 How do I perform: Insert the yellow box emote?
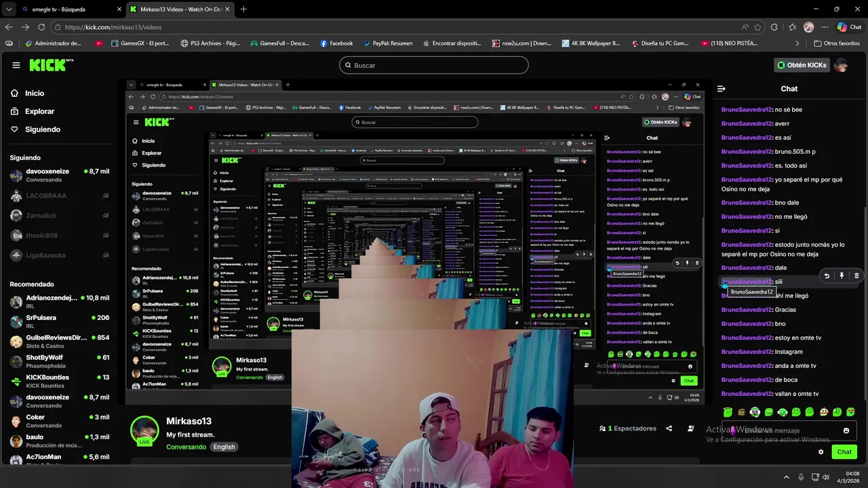(741, 412)
